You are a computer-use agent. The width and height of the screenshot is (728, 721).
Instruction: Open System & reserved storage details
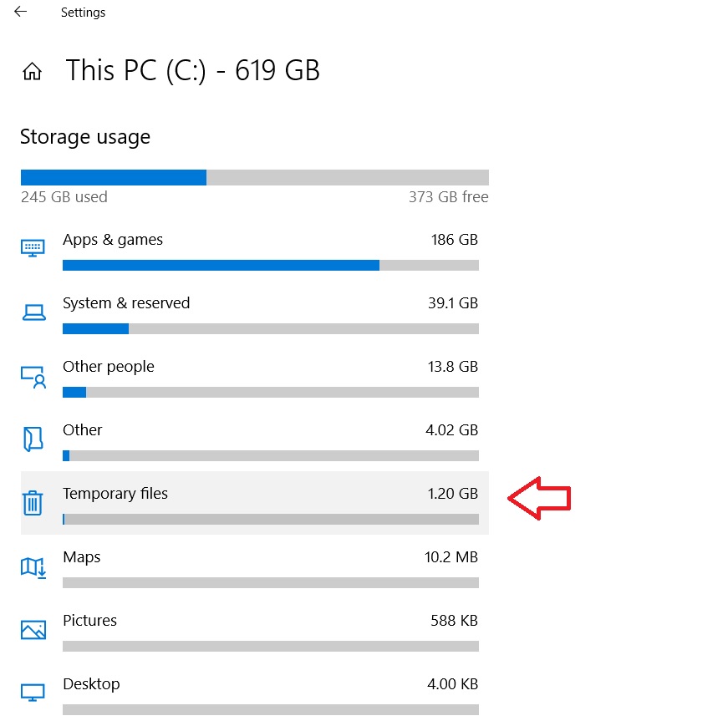click(254, 315)
